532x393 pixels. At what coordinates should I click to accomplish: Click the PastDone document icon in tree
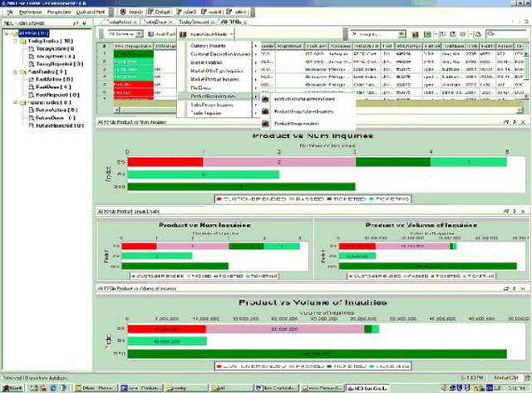click(32, 87)
